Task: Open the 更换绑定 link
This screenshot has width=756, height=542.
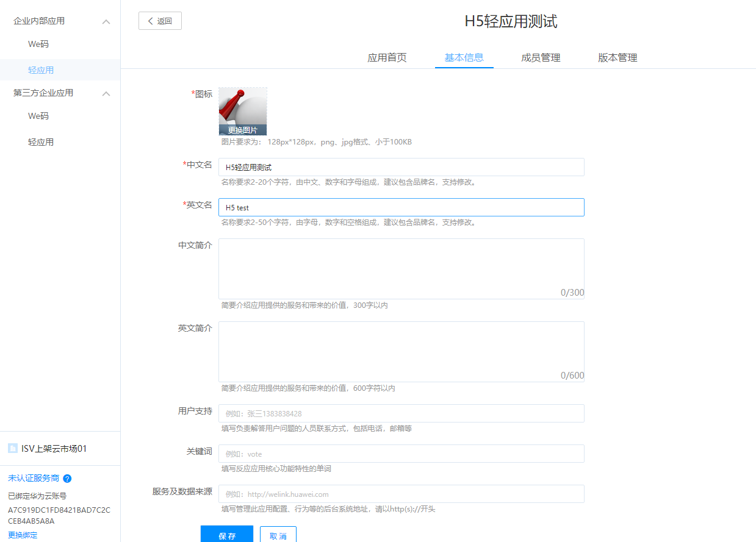Action: (x=23, y=535)
